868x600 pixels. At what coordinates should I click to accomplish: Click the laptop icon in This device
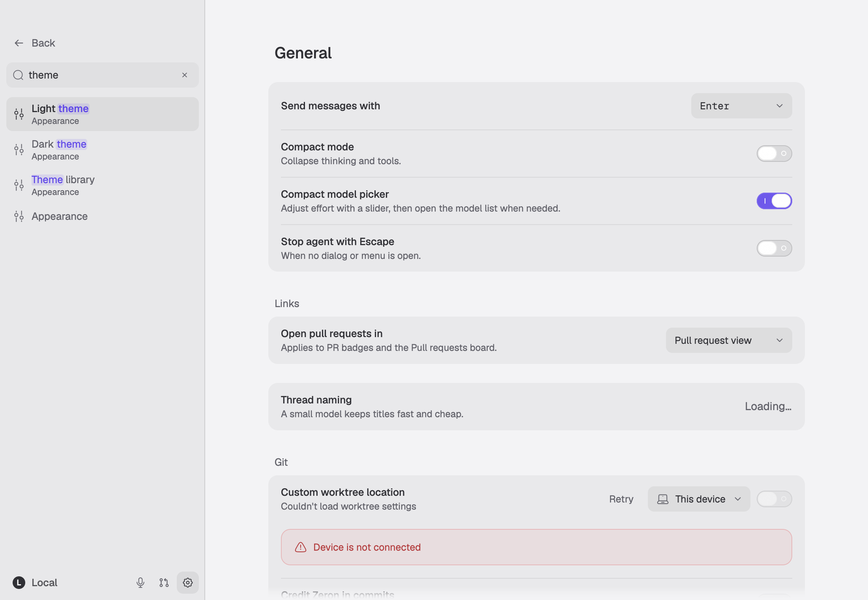tap(663, 499)
